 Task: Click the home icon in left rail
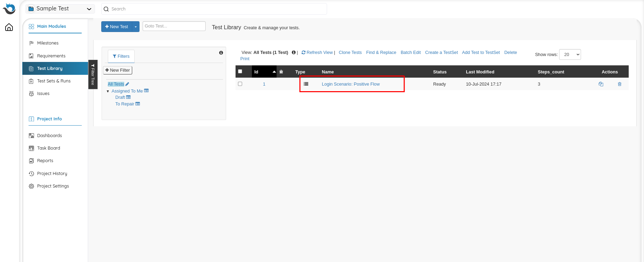[x=9, y=27]
